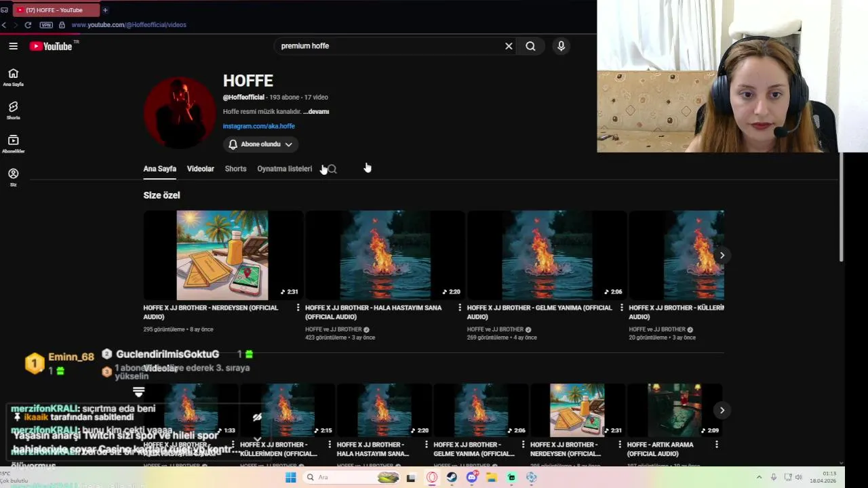Open the 2:09 ARTIK ARAMA thumbnail
Viewport: 868px width, 488px height.
tap(675, 410)
